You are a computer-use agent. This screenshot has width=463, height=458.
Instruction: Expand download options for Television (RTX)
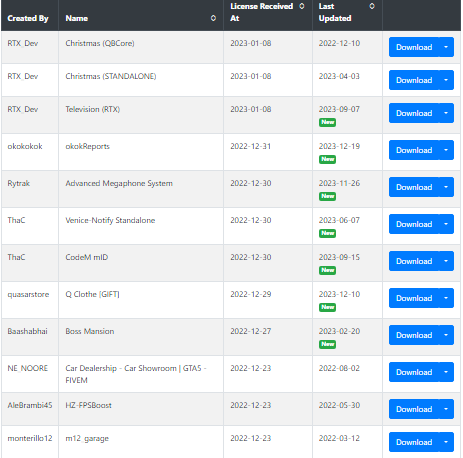446,113
